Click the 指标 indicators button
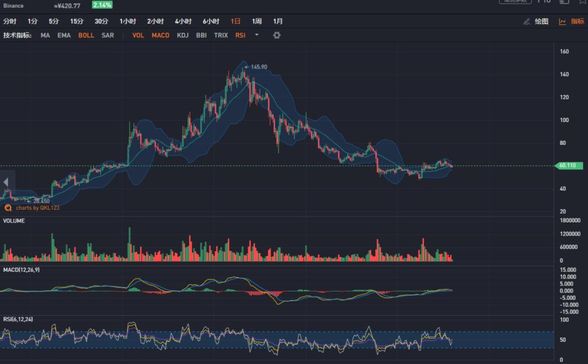 tap(577, 22)
